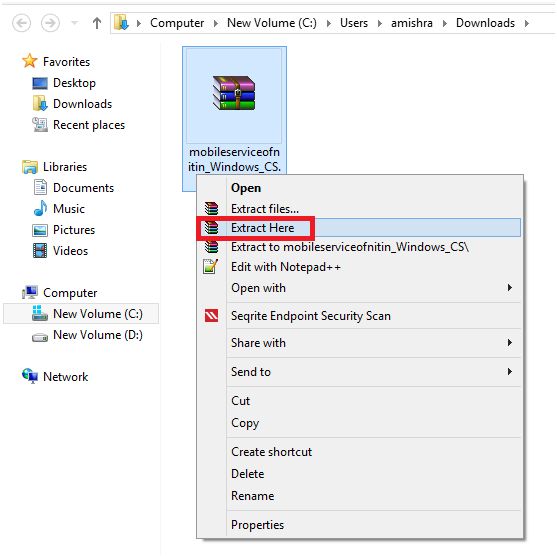This screenshot has width=557, height=558.
Task: Open Desktop from the Favorites list
Action: 74,83
